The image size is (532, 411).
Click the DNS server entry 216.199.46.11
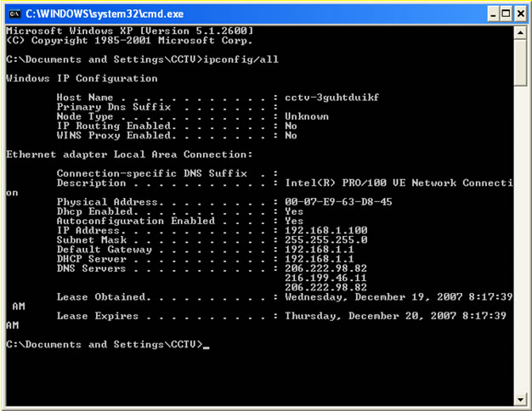[325, 278]
